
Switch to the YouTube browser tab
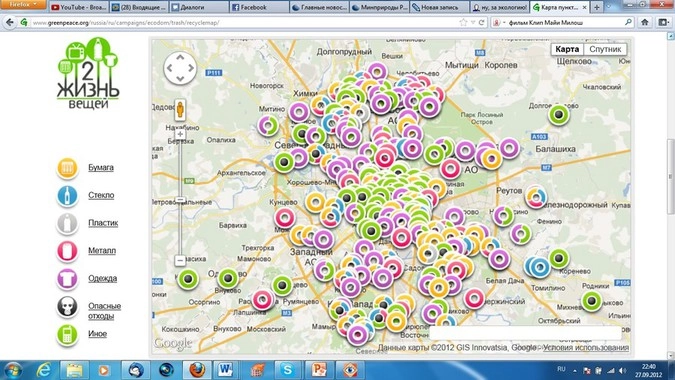coord(79,7)
